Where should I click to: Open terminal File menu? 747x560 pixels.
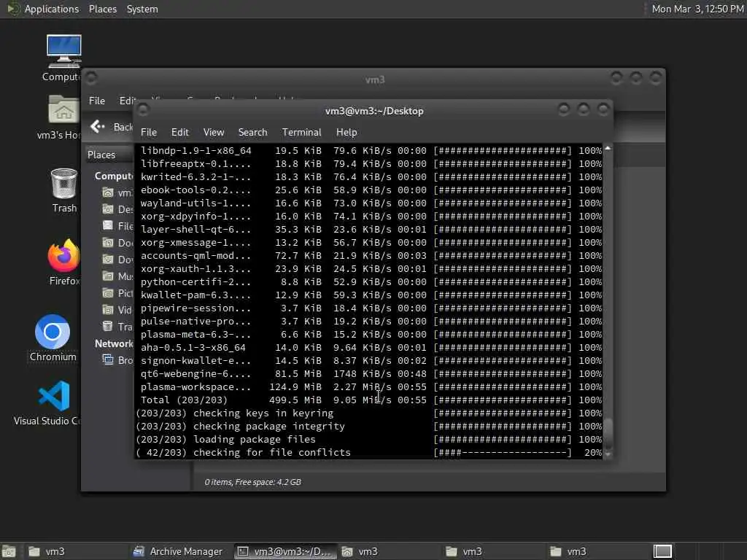(149, 132)
